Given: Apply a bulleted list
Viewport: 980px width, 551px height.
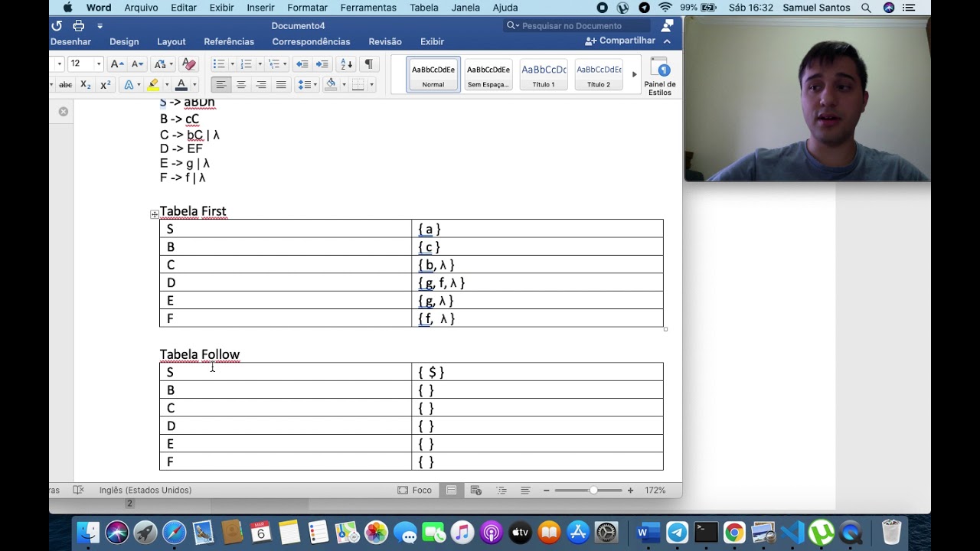Looking at the screenshot, I should pos(219,64).
